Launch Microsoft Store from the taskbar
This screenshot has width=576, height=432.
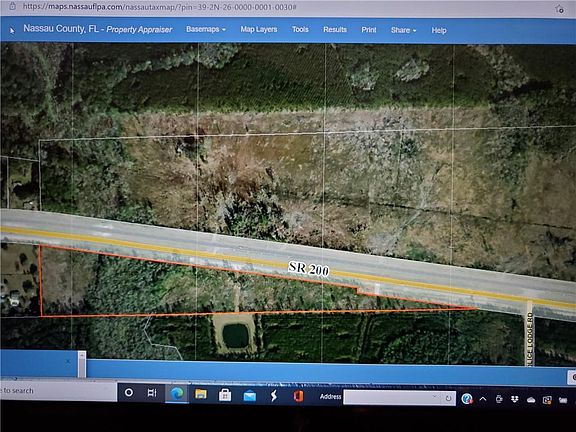pos(225,395)
